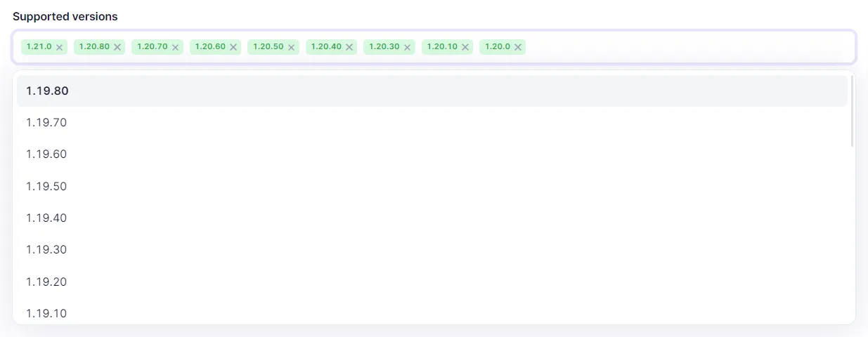Image resolution: width=868 pixels, height=337 pixels.
Task: Choose version 1.19.30
Action: point(432,250)
